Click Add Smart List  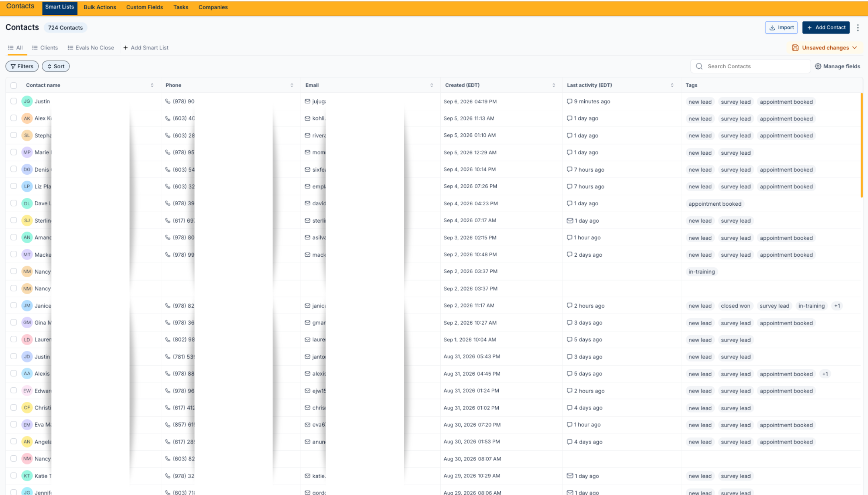point(145,48)
